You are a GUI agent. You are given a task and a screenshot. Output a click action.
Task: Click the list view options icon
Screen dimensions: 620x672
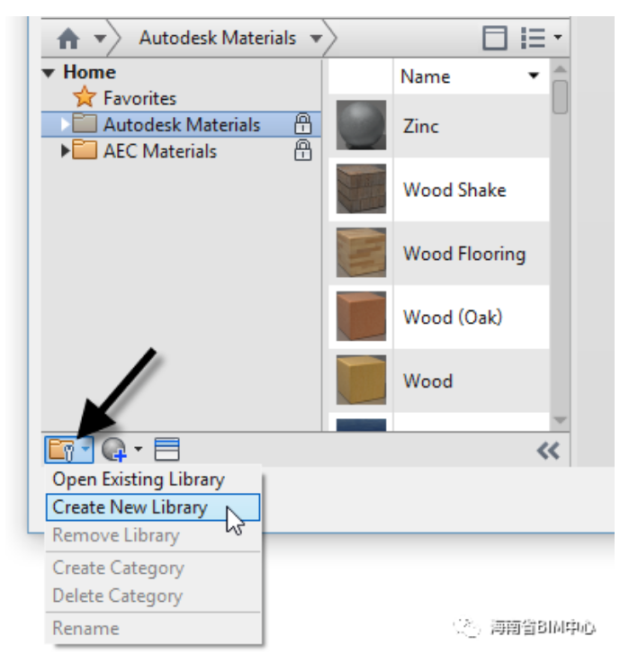[533, 38]
